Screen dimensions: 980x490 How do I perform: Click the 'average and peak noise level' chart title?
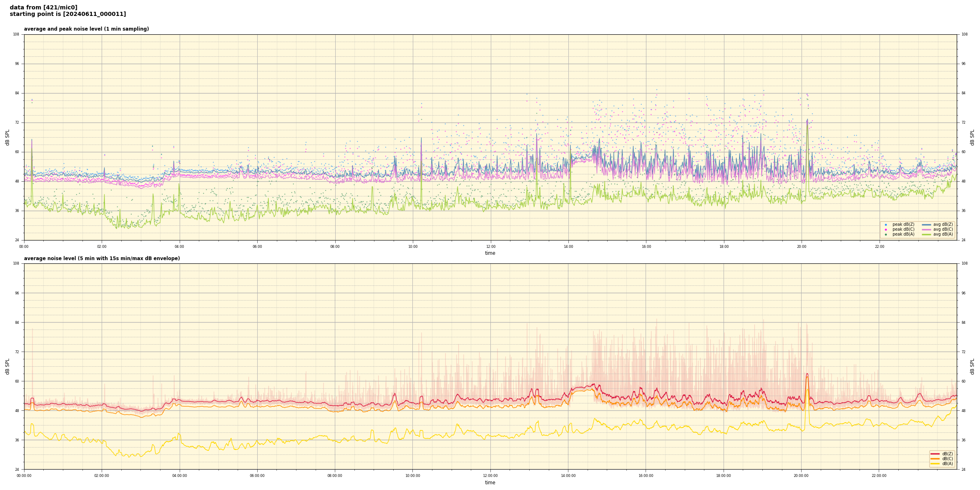(86, 29)
